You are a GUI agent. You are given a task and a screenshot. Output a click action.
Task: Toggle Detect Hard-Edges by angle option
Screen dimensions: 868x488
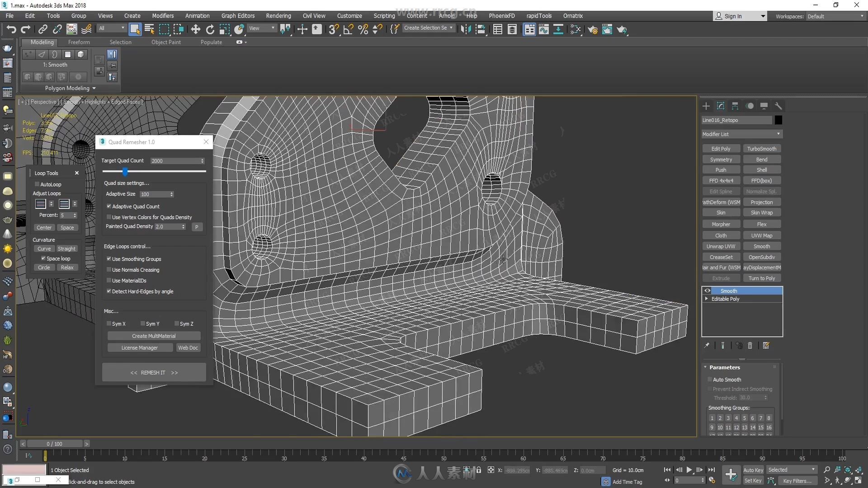pos(109,291)
